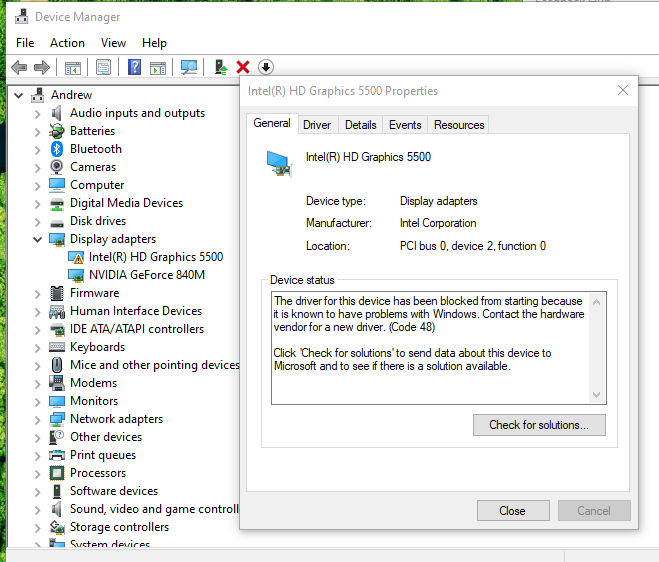Switch to the Resources tab
This screenshot has width=659, height=562.
(x=459, y=125)
